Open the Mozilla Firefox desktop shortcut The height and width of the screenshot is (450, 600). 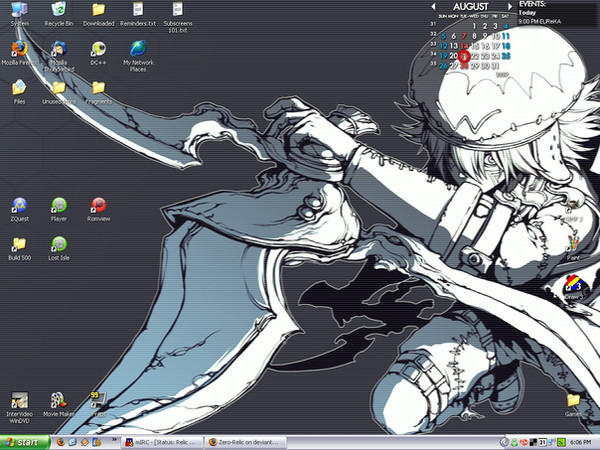click(19, 49)
